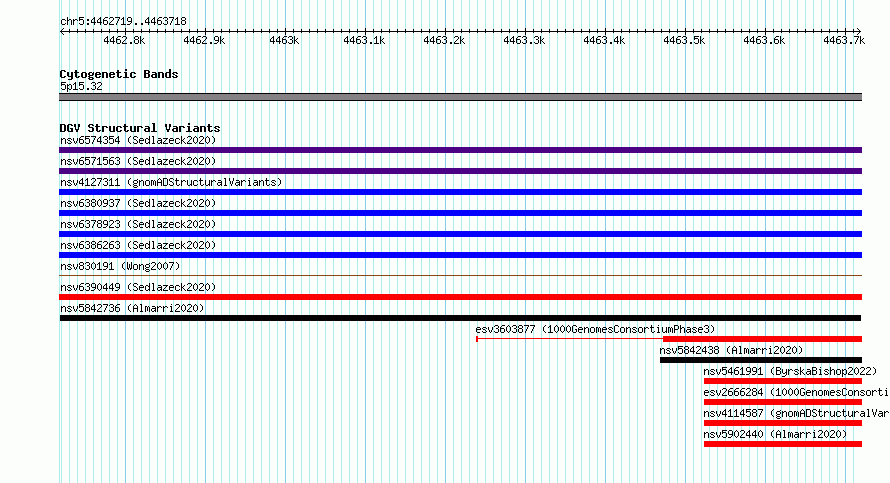Click the left arrow end of the ruler

[x=62, y=32]
